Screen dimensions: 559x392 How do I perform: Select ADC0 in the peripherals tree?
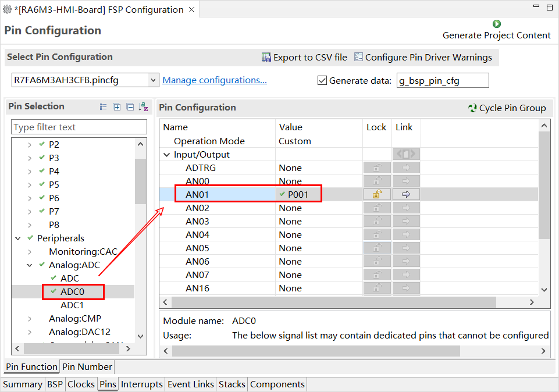[x=72, y=292]
